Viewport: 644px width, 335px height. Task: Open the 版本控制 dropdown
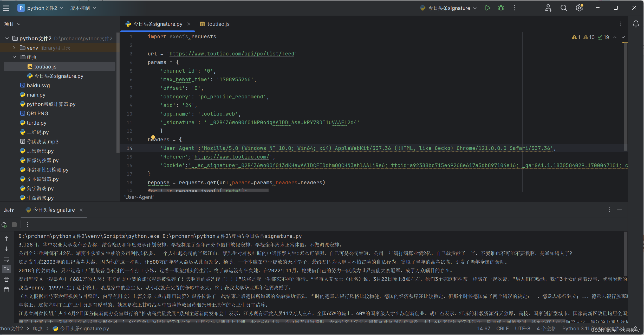pos(83,8)
